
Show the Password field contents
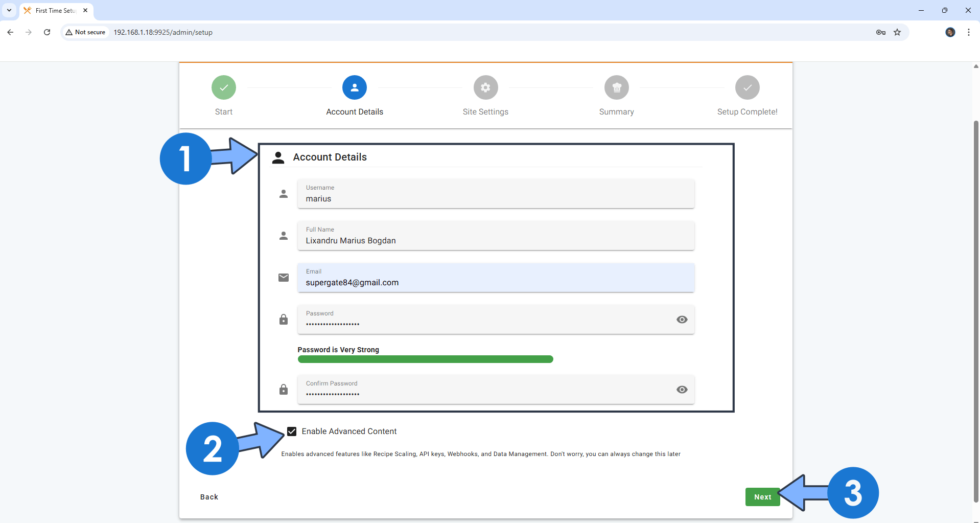(682, 319)
